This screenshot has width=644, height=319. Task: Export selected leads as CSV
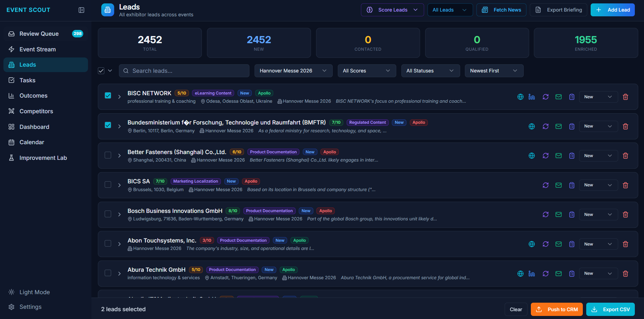(610, 309)
